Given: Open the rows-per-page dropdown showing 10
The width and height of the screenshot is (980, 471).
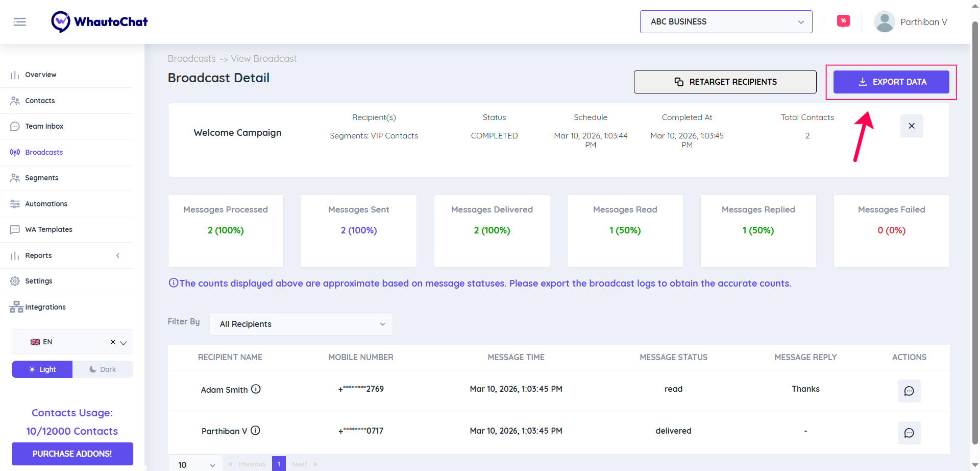Looking at the screenshot, I should [195, 464].
